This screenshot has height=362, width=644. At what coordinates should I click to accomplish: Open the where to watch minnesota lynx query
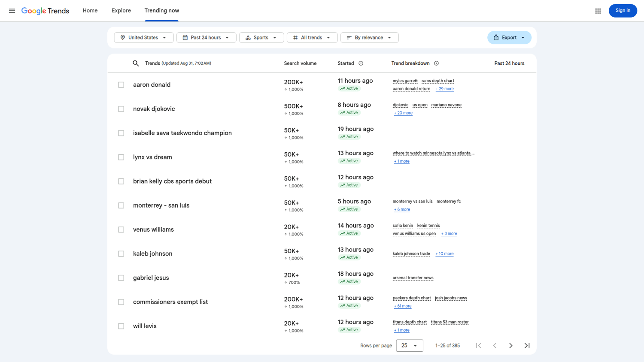point(434,153)
